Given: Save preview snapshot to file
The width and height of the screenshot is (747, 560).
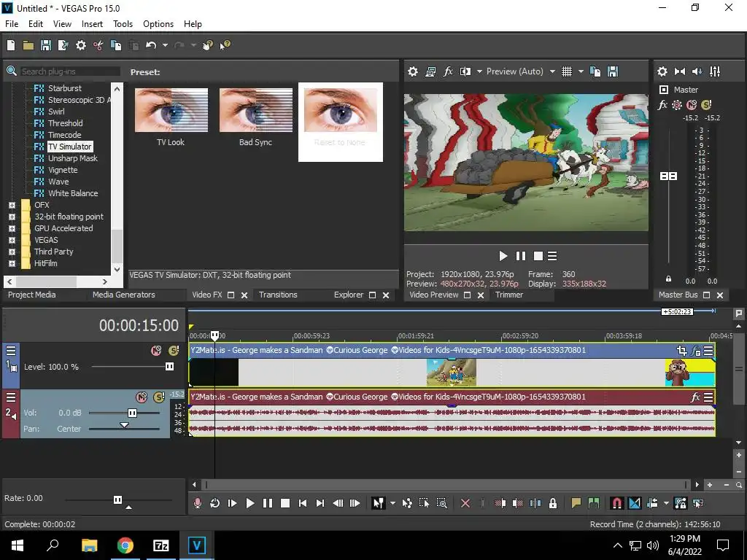Looking at the screenshot, I should 613,71.
